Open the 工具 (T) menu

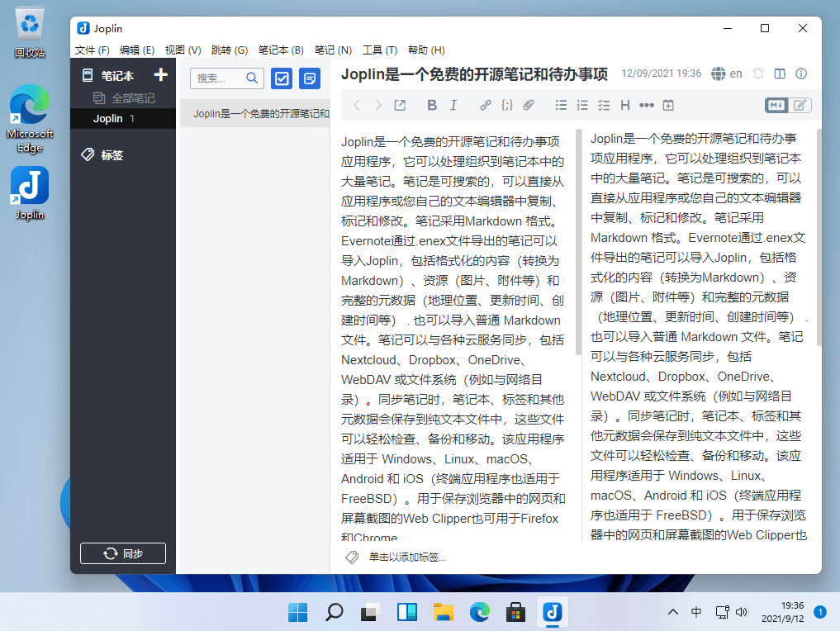click(x=380, y=50)
